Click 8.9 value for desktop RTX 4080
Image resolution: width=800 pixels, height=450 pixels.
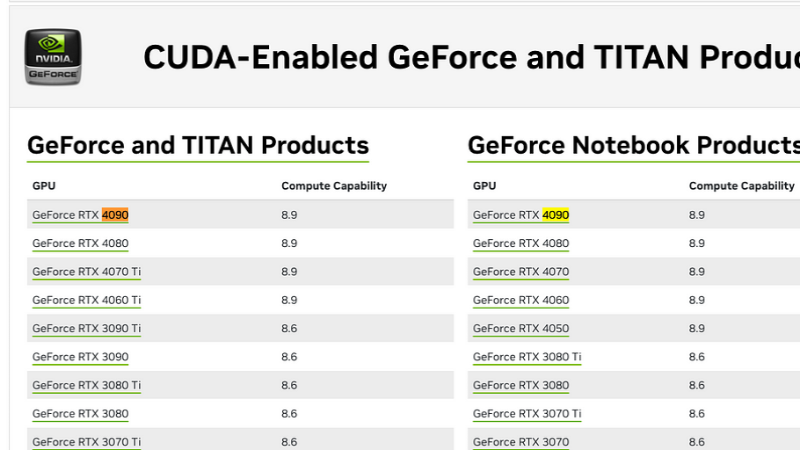[x=289, y=243]
